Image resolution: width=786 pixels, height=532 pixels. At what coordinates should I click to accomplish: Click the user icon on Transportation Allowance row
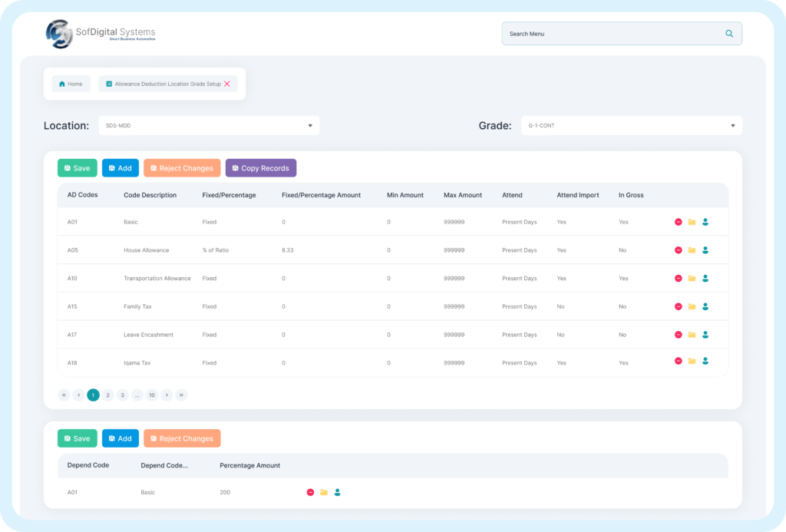[x=705, y=278]
